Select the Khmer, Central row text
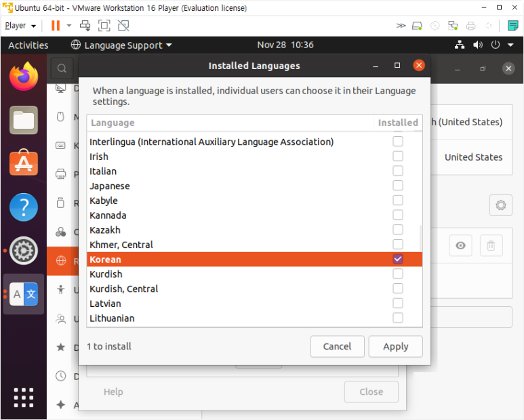 tap(121, 245)
